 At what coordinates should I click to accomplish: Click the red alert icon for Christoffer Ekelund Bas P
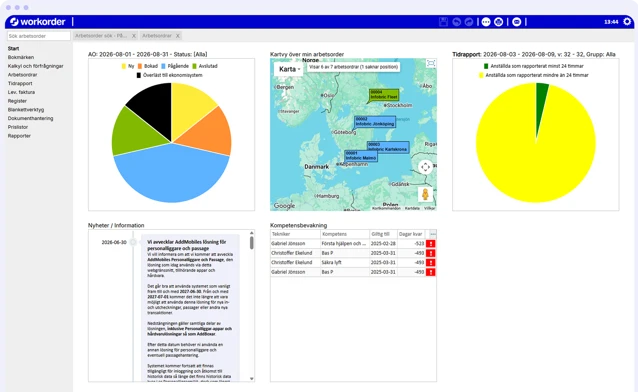pos(430,253)
